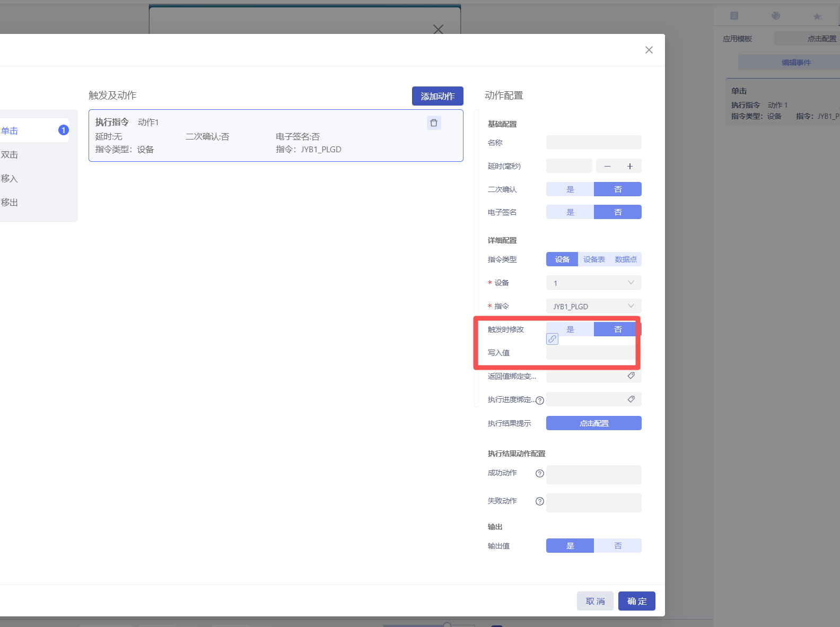Switch to 双击 event tab
This screenshot has height=627, width=840.
coord(10,155)
